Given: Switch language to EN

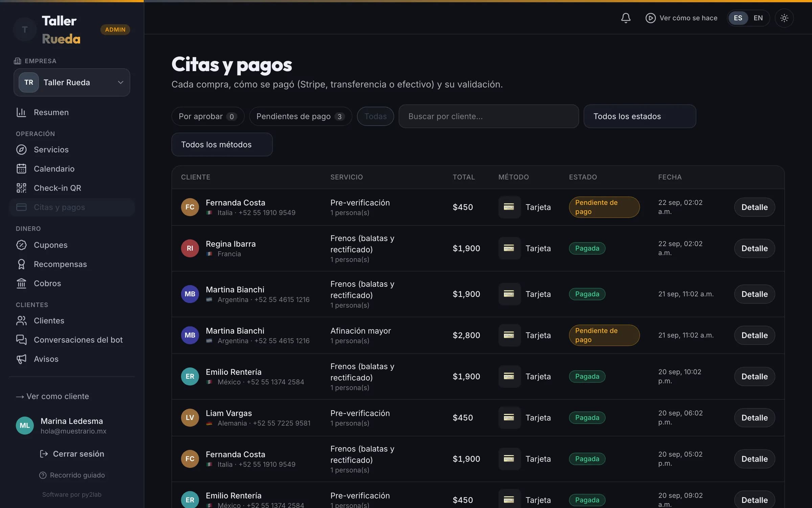Looking at the screenshot, I should click(x=758, y=18).
